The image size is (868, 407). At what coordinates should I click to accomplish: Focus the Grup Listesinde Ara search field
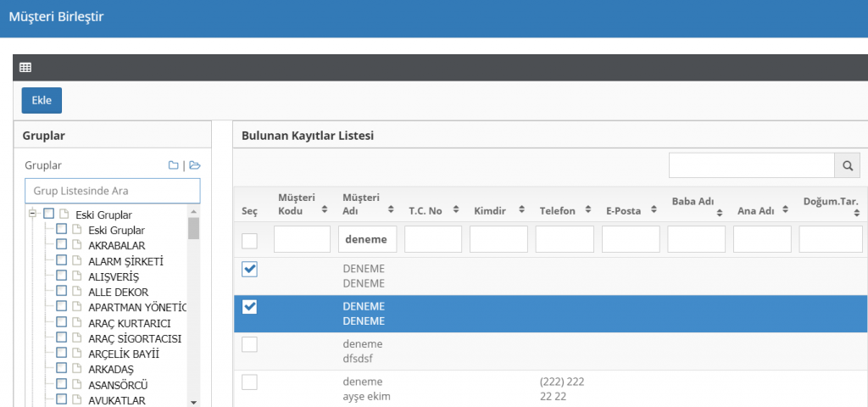(x=113, y=191)
